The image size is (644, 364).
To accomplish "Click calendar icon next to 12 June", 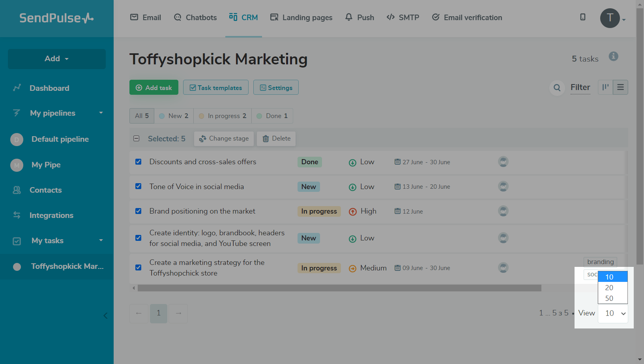I will pyautogui.click(x=397, y=211).
